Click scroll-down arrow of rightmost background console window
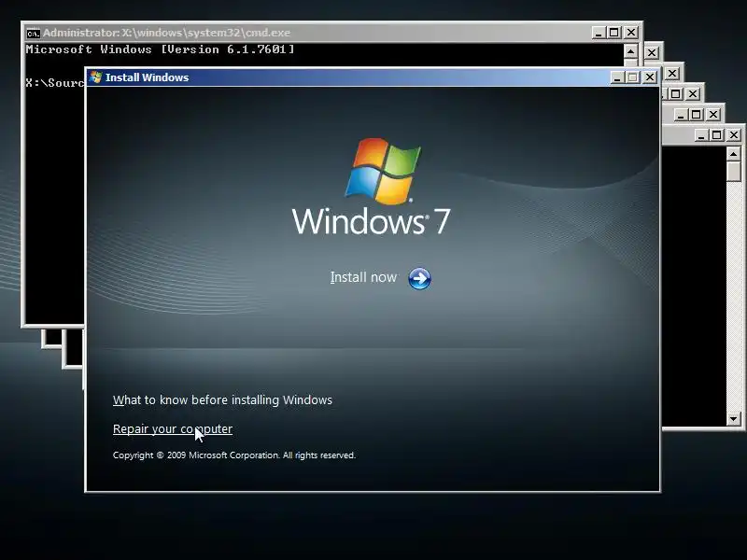This screenshot has width=747, height=560. (733, 419)
